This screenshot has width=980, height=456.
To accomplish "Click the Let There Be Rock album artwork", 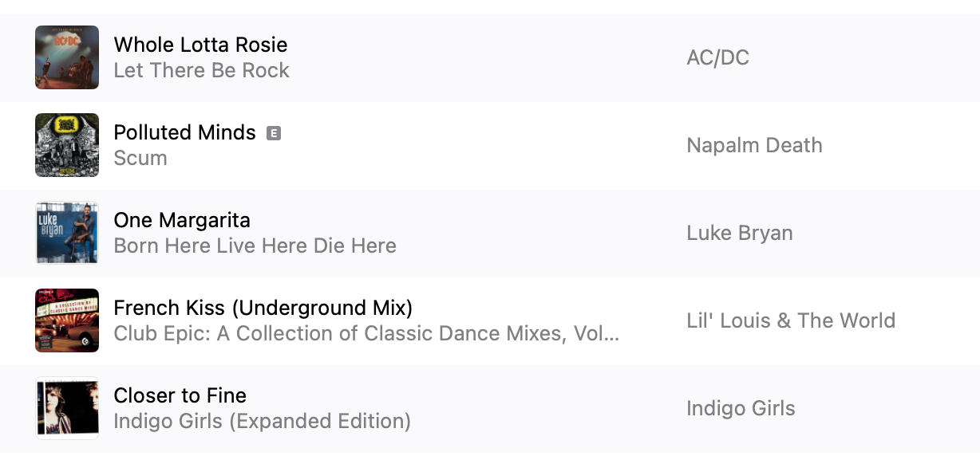I will click(67, 57).
